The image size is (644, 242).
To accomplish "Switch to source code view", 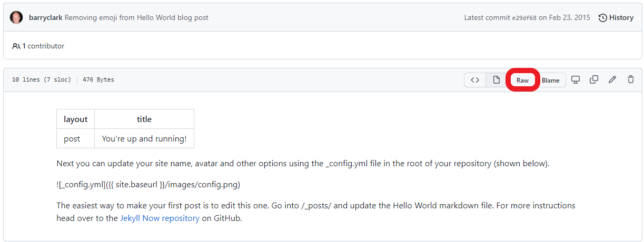I will (475, 80).
